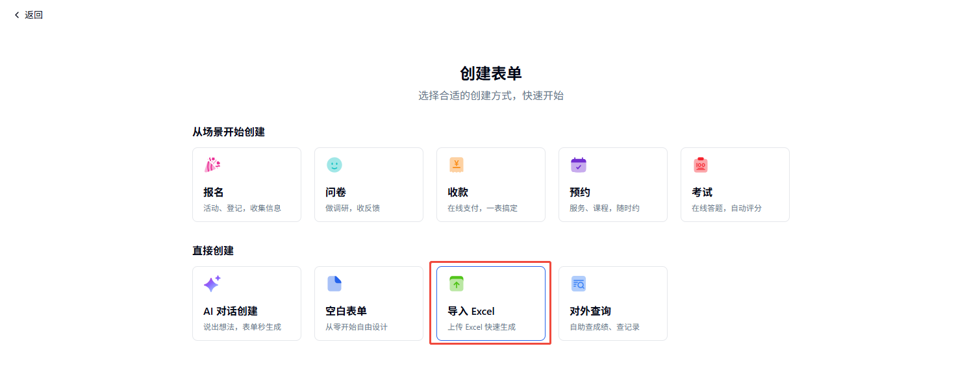Screen dimensions: 980x370
Task: Click the smiley face icon for 问卷
Action: 334,165
